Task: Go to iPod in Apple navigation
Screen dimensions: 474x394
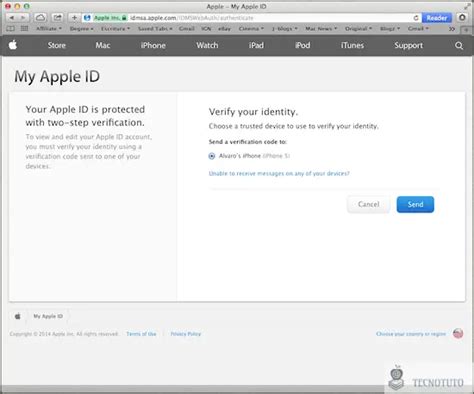Action: (x=303, y=45)
